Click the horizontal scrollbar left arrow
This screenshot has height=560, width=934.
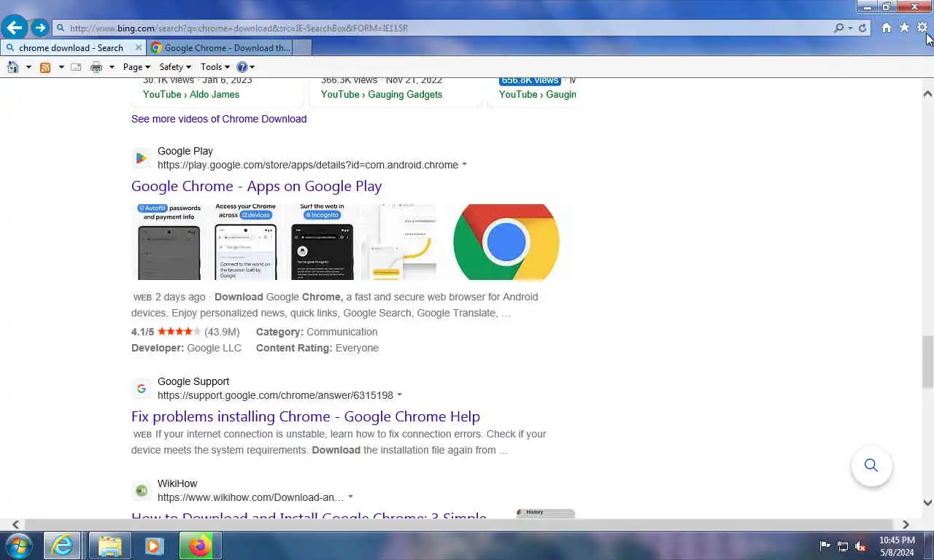(15, 524)
